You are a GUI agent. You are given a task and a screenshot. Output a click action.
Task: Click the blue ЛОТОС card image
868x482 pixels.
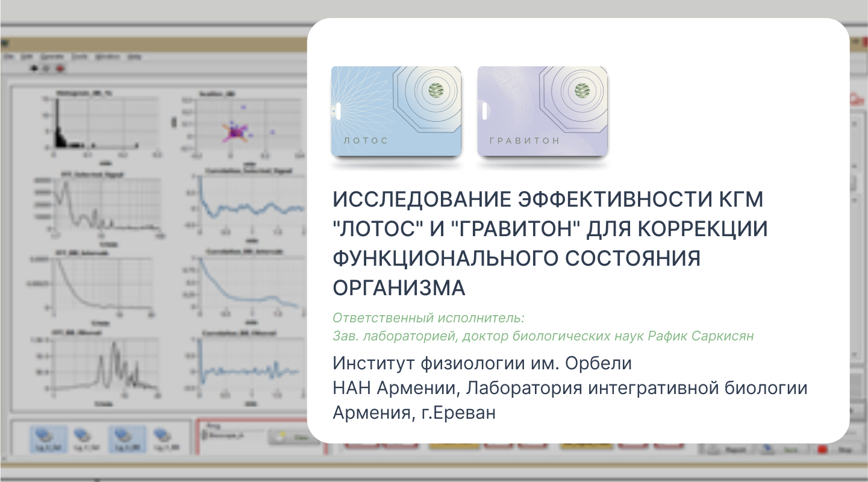point(396,111)
